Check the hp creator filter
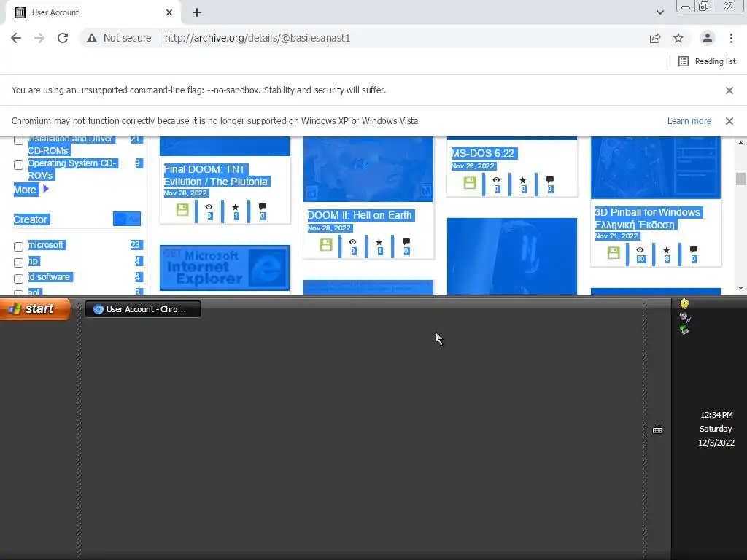The width and height of the screenshot is (747, 560). [18, 262]
